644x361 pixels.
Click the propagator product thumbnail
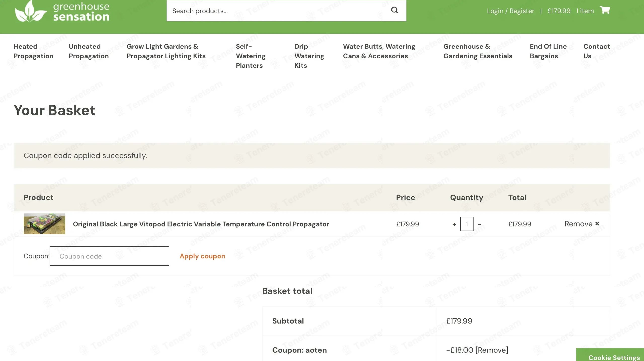(44, 224)
